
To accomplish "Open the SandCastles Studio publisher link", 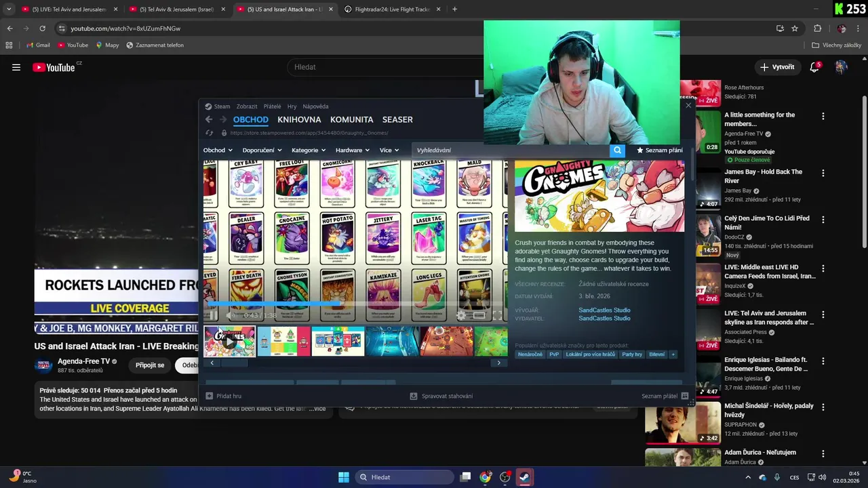I will [x=604, y=319].
